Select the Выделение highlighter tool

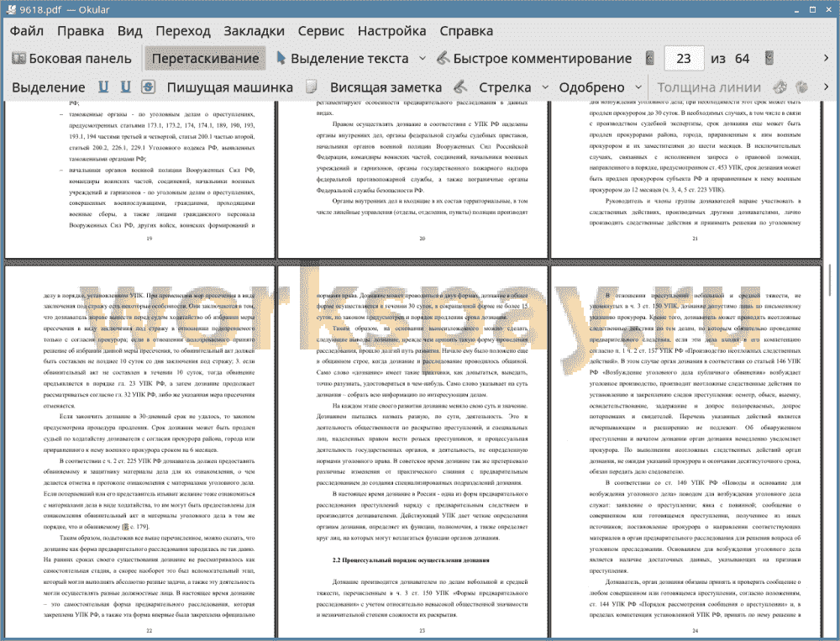point(48,87)
